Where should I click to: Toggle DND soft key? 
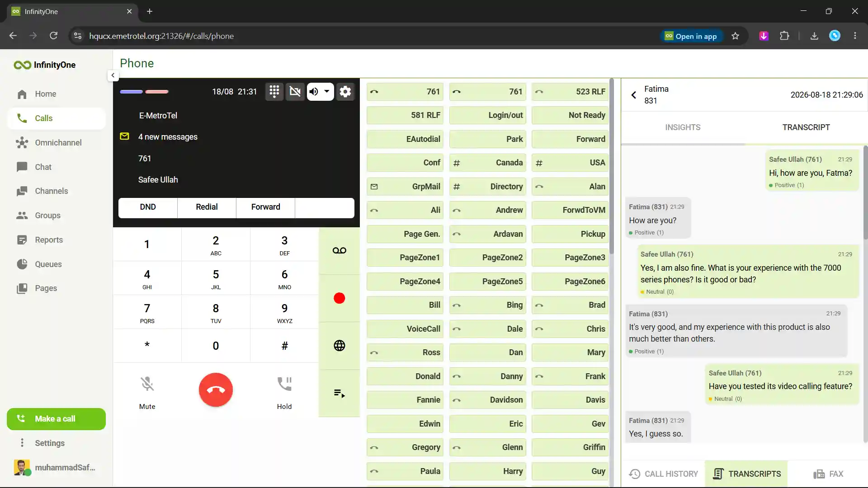point(148,207)
